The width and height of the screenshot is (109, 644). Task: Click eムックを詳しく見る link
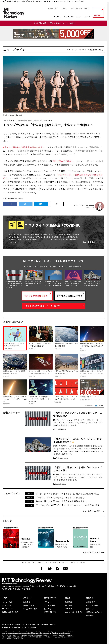[x=93, y=552]
